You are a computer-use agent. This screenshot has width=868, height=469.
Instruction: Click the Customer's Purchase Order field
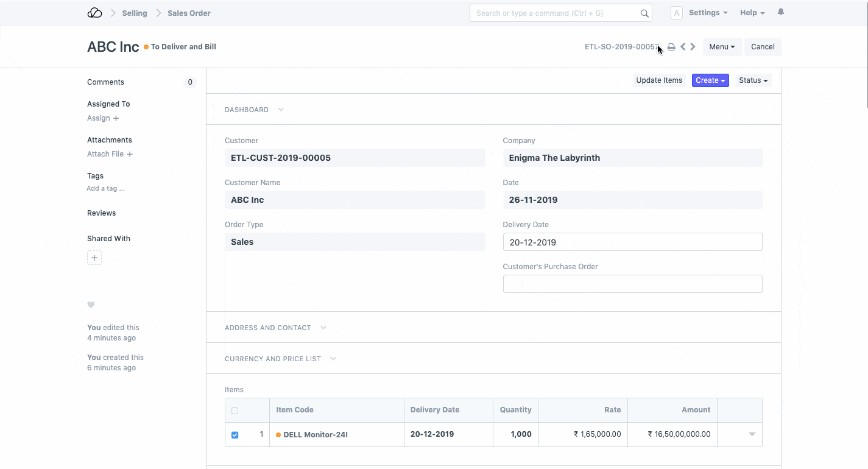tap(632, 284)
